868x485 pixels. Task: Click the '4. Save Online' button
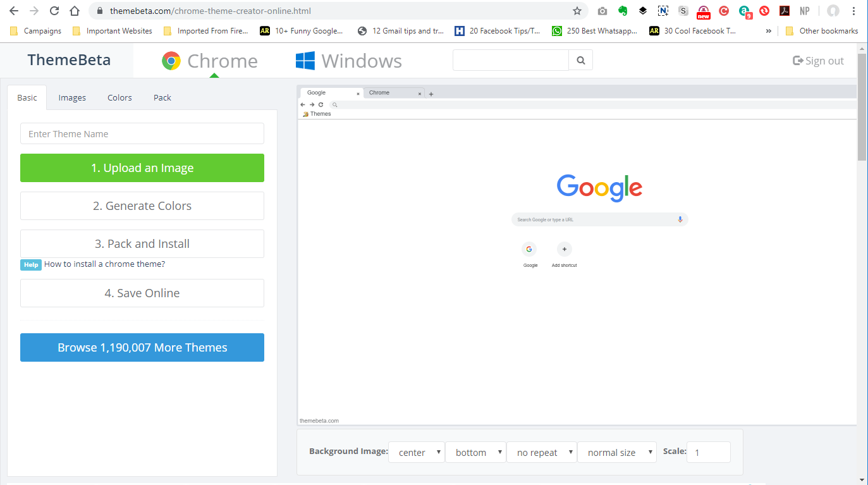142,293
